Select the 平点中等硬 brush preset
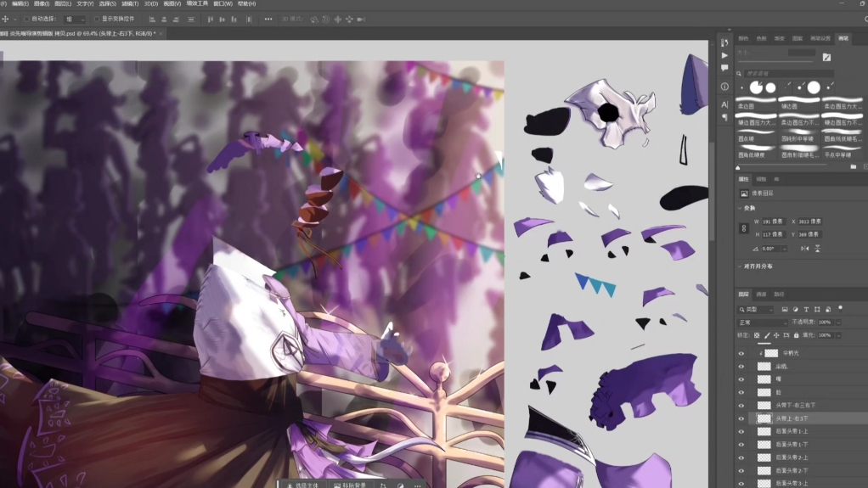868x488 pixels. [842, 151]
